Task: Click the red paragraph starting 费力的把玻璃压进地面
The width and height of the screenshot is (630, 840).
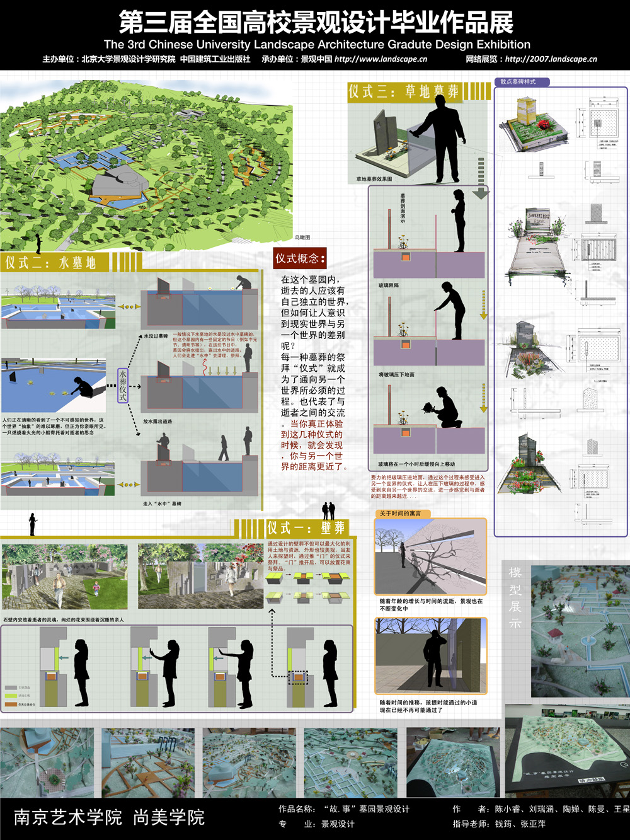Action: click(x=428, y=486)
